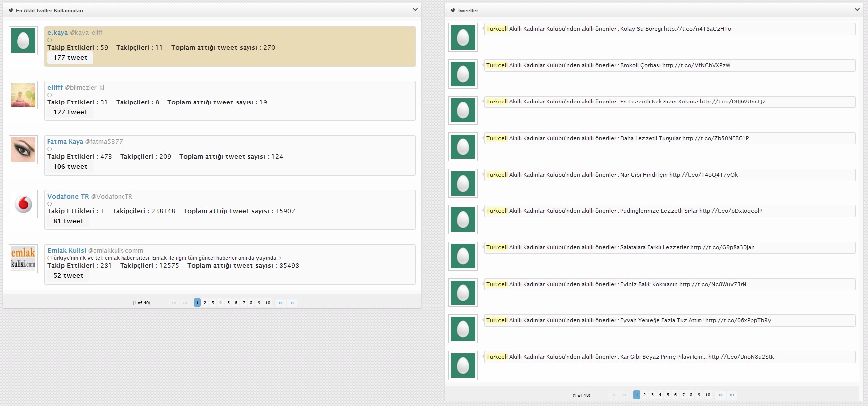868x406 pixels.
Task: Jump to last page in Tweetler paginator
Action: click(x=732, y=395)
